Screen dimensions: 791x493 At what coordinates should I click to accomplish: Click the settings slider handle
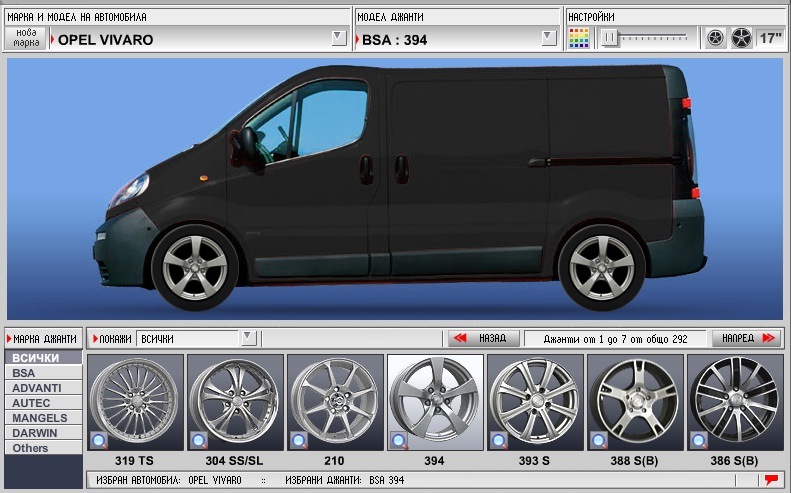coord(610,37)
